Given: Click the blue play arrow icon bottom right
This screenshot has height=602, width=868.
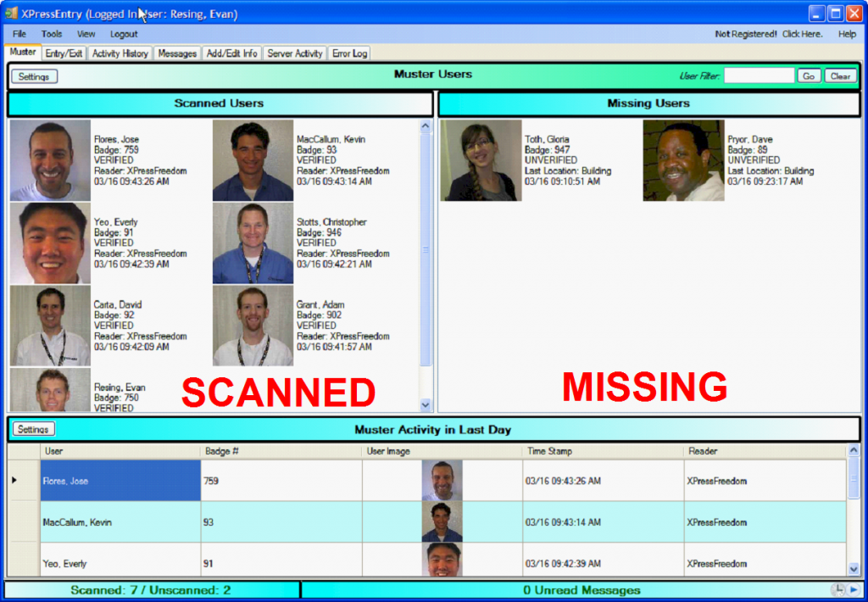Looking at the screenshot, I should (851, 589).
